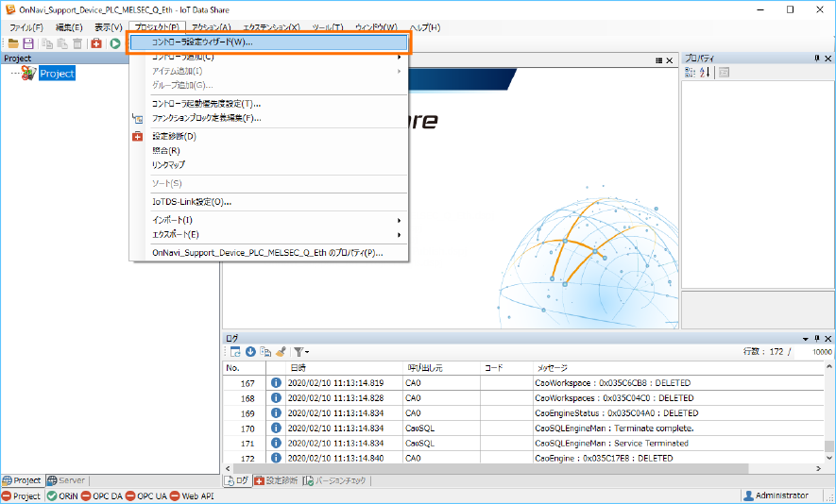836x504 pixels.
Task: Click the blue download arrow log icon
Action: coord(250,351)
